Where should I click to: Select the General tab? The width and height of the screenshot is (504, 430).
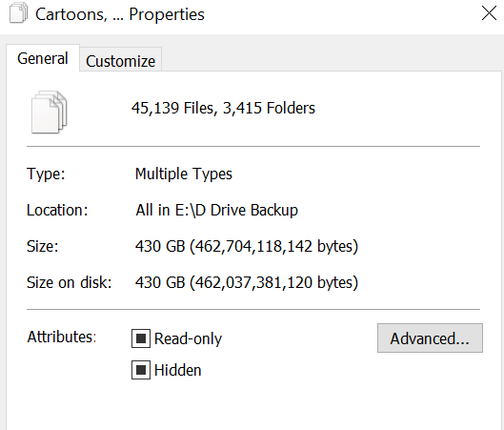point(43,58)
